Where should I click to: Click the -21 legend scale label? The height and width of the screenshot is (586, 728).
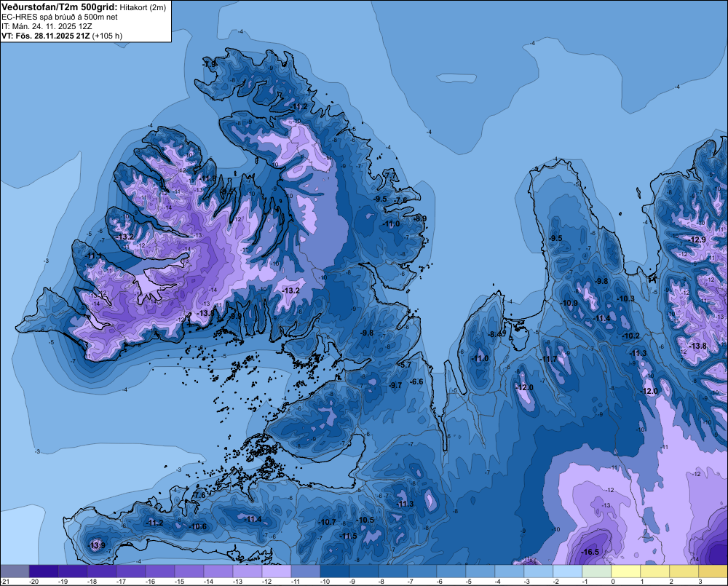click(x=5, y=582)
